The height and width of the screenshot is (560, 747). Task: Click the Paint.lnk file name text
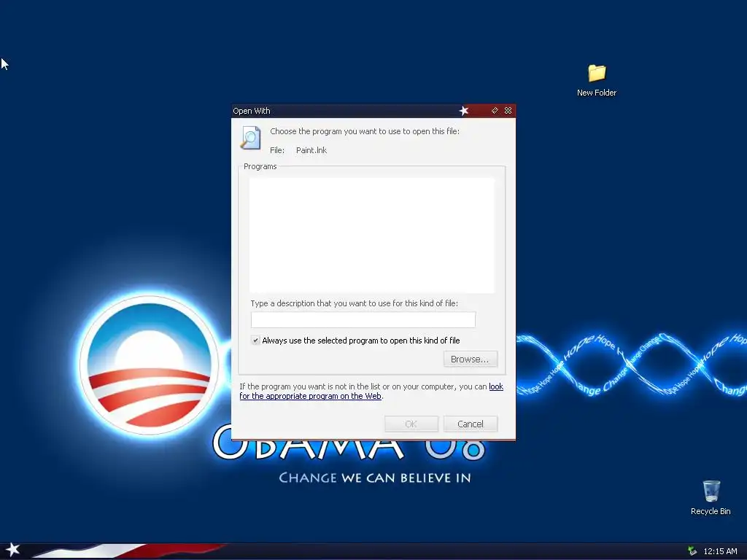(x=311, y=150)
